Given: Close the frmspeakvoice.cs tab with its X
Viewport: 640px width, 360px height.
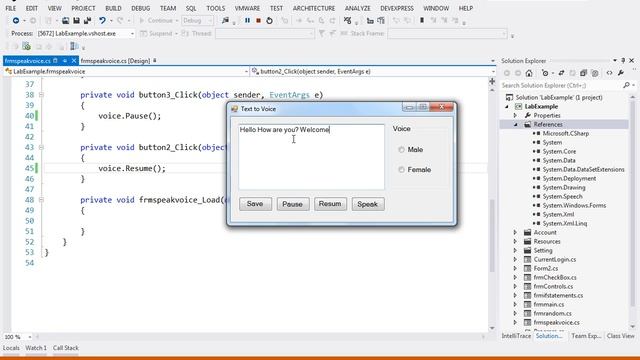Looking at the screenshot, I should [73, 60].
